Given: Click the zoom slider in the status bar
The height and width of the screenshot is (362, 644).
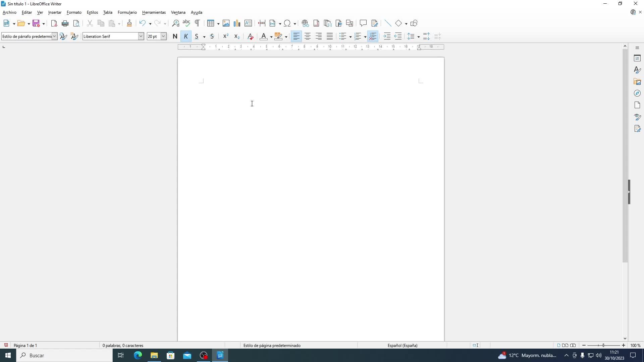Looking at the screenshot, I should pyautogui.click(x=603, y=345).
